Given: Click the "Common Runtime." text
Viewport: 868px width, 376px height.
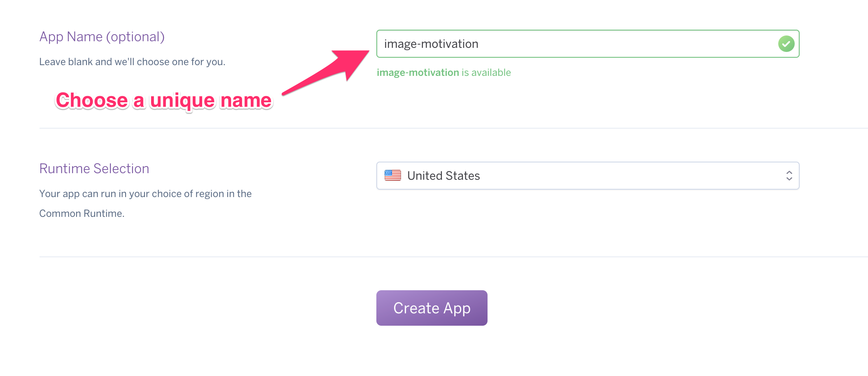Looking at the screenshot, I should coord(82,214).
